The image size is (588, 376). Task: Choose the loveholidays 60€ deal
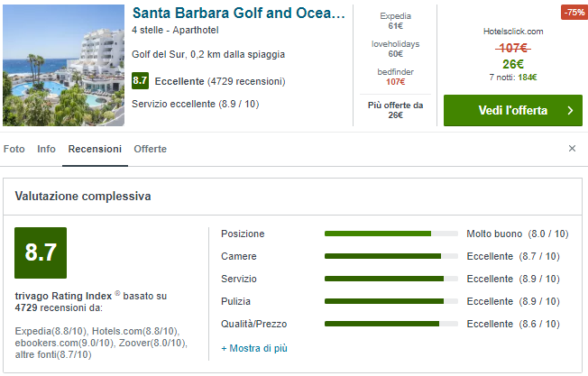[x=395, y=48]
